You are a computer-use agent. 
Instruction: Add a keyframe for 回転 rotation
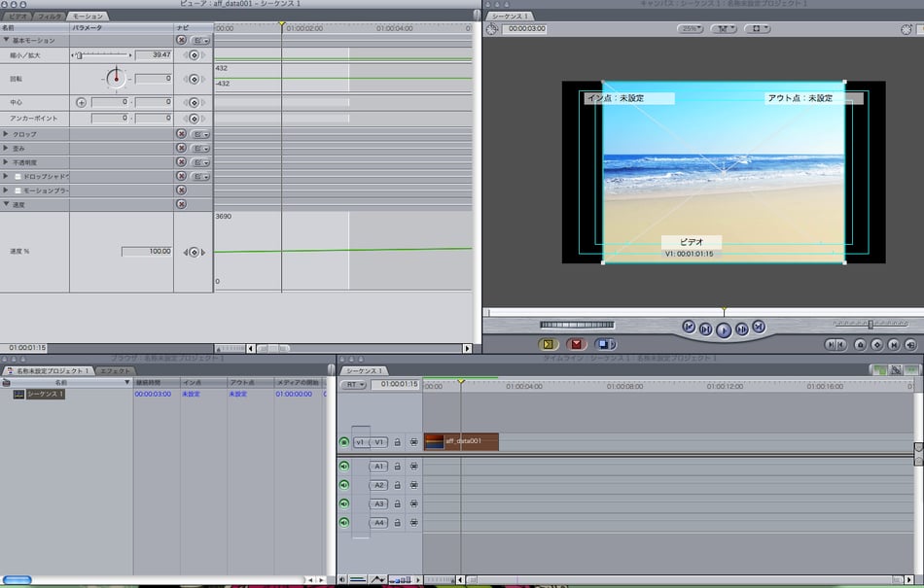point(194,79)
